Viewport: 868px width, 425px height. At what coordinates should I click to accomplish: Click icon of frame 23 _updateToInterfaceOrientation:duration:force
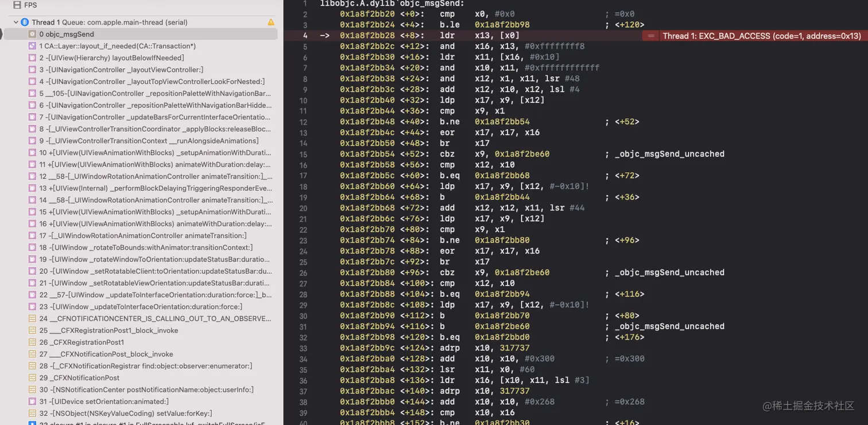coord(33,307)
